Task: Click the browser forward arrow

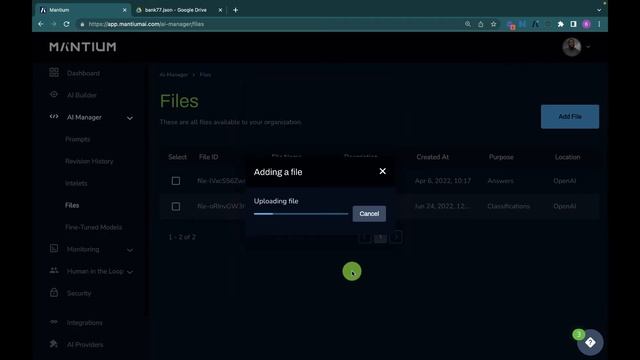Action: point(53,24)
